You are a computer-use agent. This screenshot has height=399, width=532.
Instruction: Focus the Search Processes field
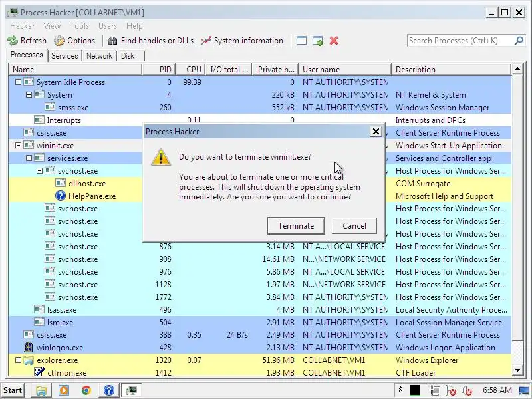(460, 41)
